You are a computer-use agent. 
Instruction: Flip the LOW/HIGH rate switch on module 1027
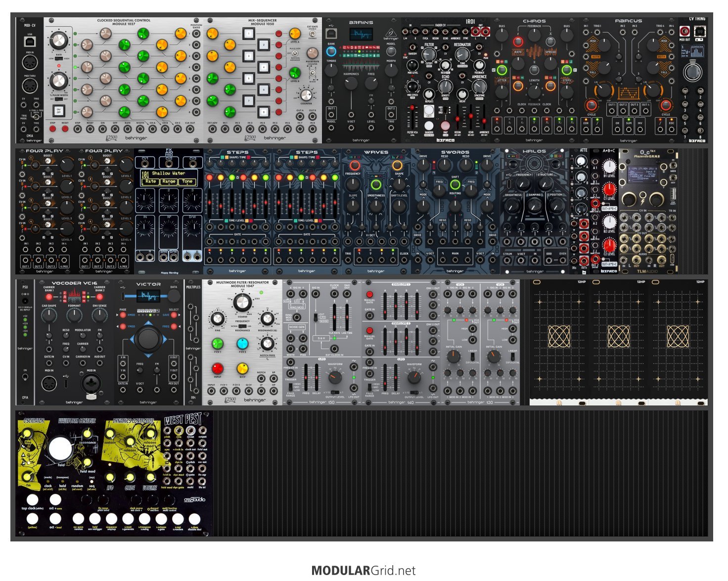(x=59, y=58)
